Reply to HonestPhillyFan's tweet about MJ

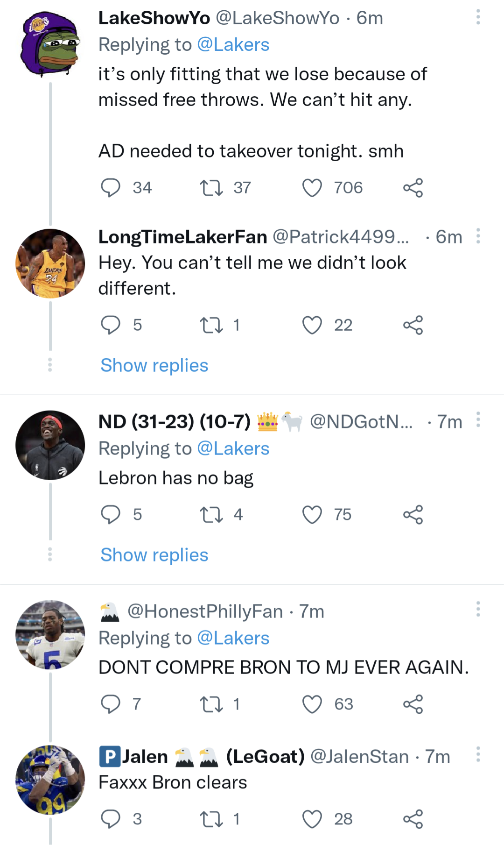coord(111,704)
